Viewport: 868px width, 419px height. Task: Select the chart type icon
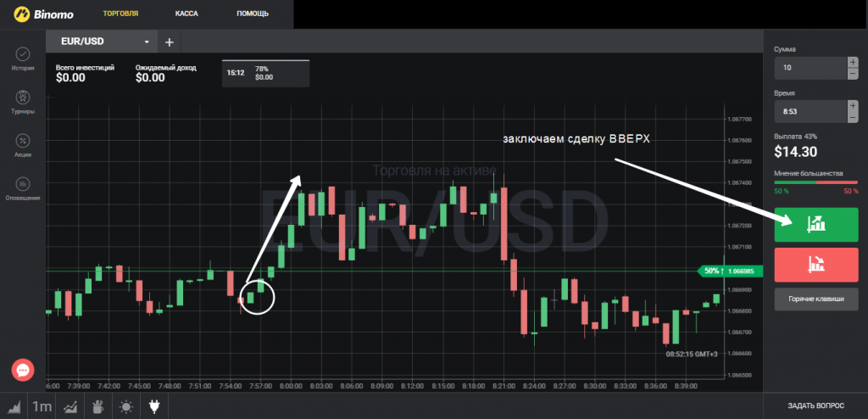[14, 407]
